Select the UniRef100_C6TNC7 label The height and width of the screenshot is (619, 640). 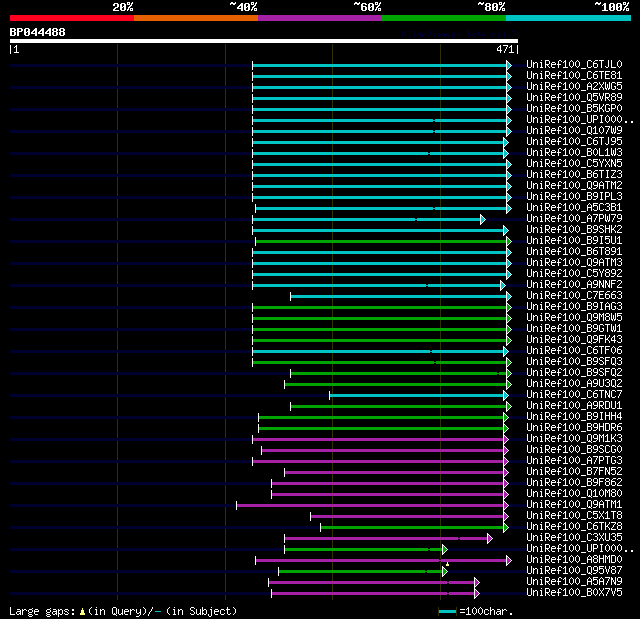tap(574, 395)
